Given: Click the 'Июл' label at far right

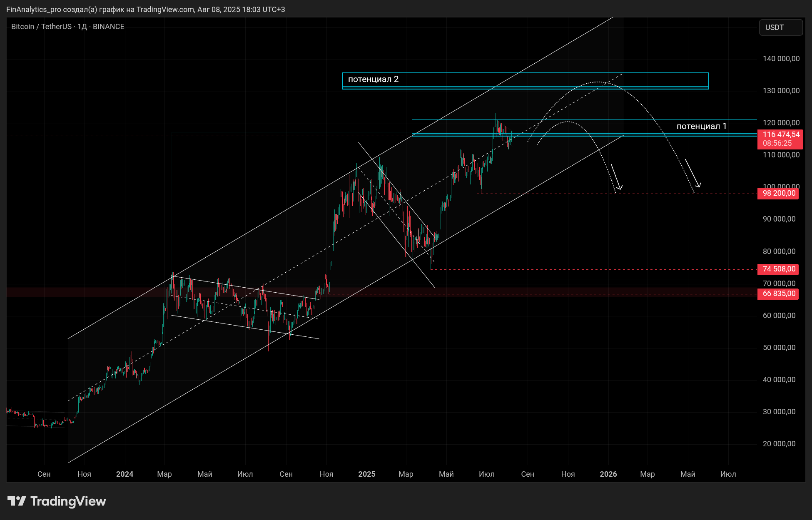Looking at the screenshot, I should click(728, 474).
